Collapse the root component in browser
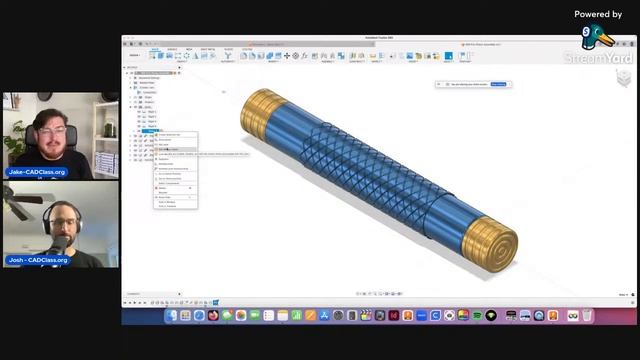 click(127, 73)
